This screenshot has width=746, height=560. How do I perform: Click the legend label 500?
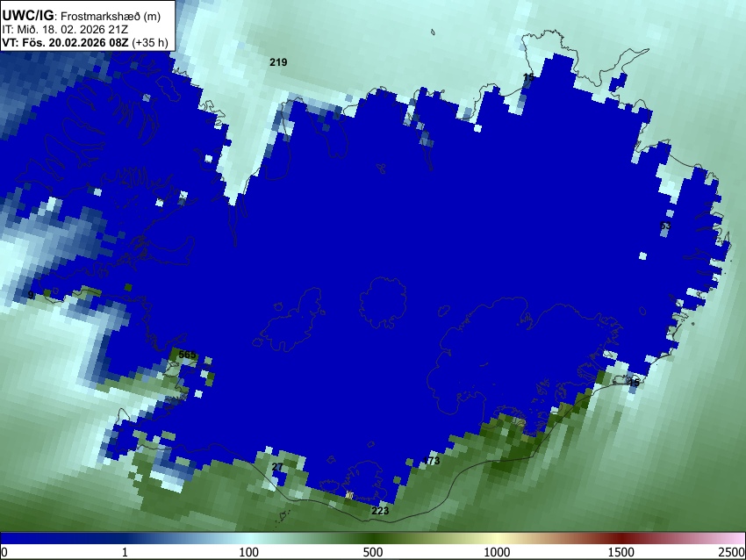[373, 552]
